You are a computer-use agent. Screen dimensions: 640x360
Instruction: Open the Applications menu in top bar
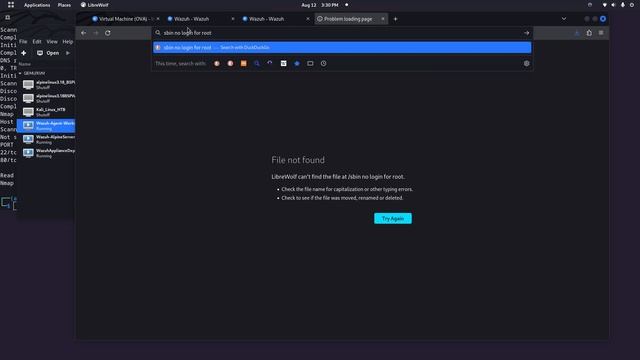[x=37, y=5]
